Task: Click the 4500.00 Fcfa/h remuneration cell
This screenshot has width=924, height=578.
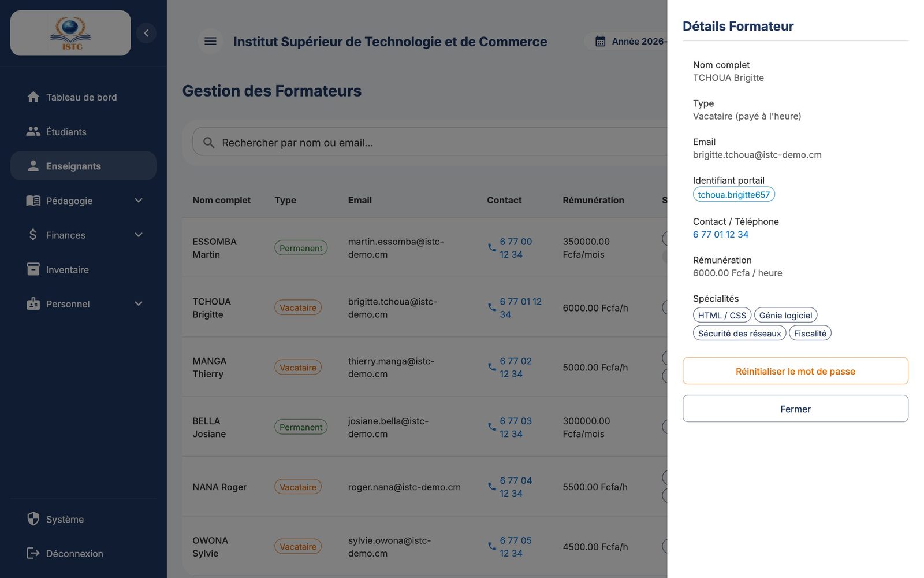Action: click(595, 546)
